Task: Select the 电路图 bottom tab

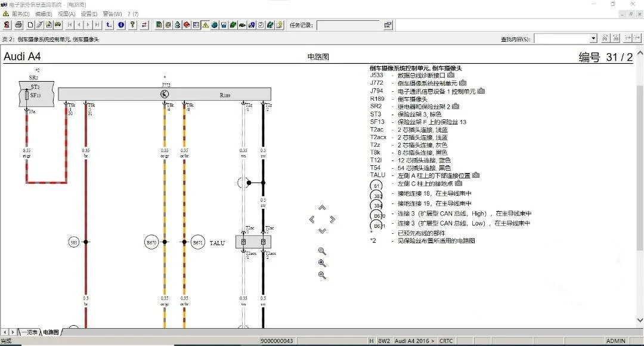Action: [x=51, y=332]
